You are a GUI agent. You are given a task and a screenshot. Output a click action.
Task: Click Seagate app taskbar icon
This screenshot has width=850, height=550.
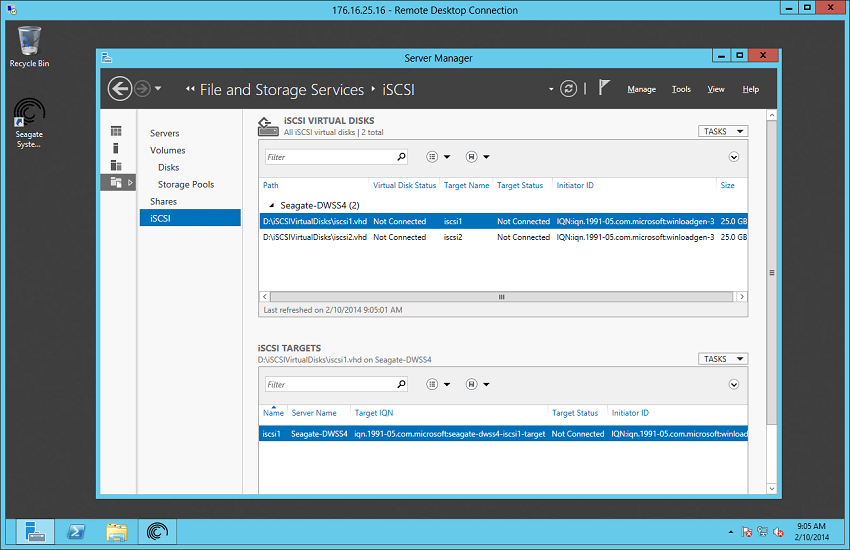[157, 532]
